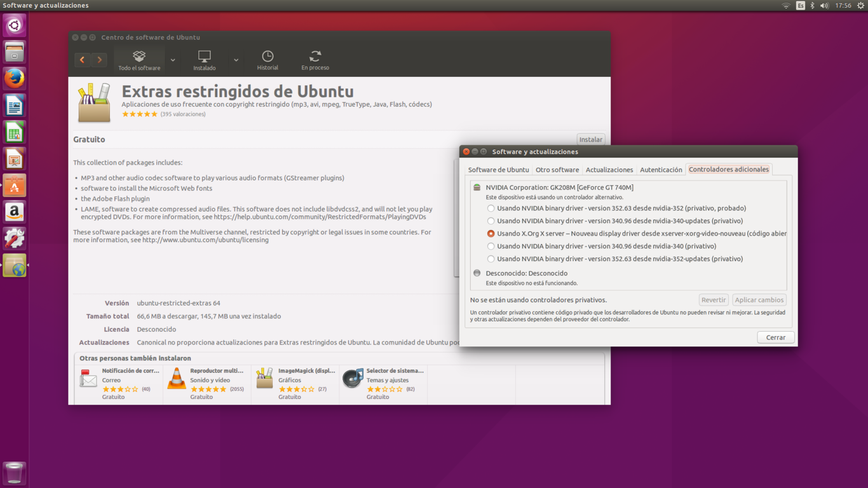Viewport: 868px width, 488px height.
Task: Click the 17:56 clock in the top panel
Action: pyautogui.click(x=843, y=6)
